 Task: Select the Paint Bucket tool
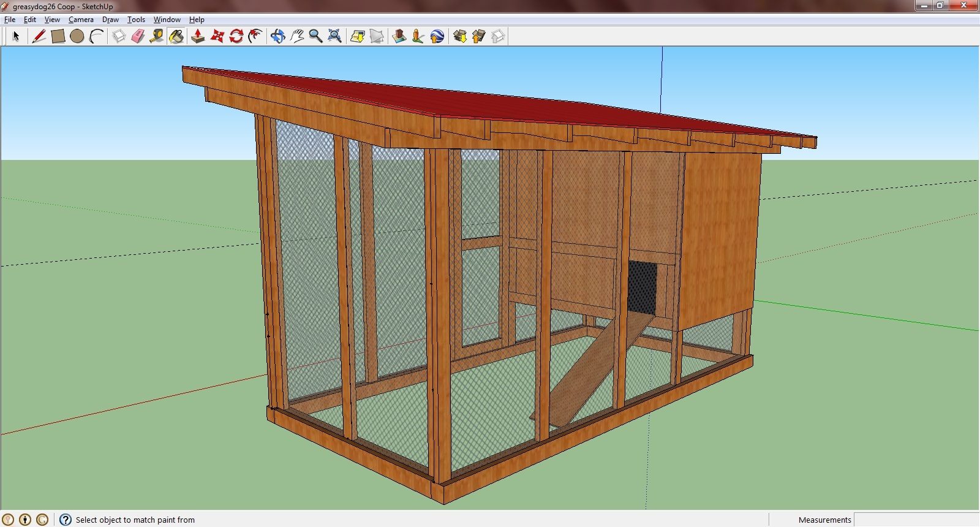tap(176, 36)
